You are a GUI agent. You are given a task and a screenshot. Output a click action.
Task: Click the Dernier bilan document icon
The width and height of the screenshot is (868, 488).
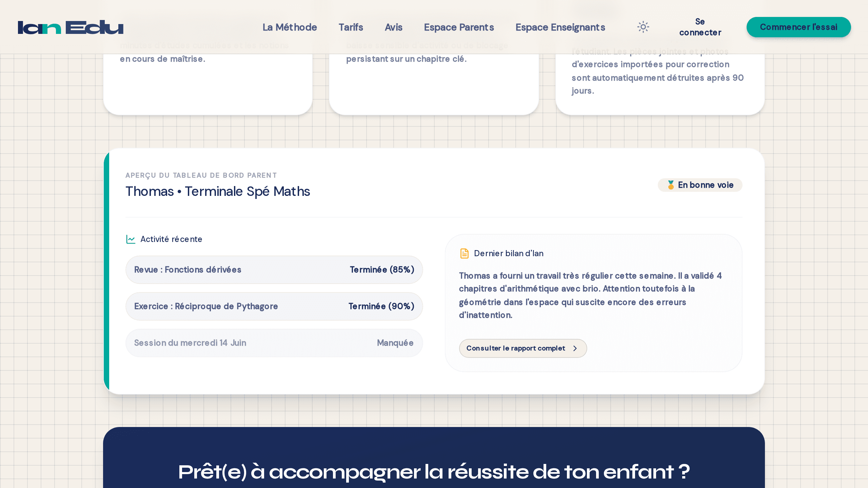tap(464, 253)
